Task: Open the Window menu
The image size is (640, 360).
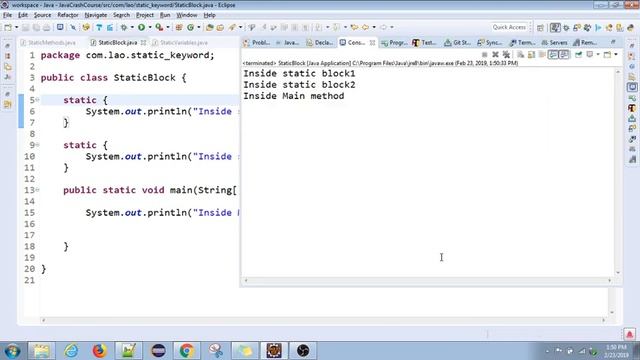Action: 187,15
